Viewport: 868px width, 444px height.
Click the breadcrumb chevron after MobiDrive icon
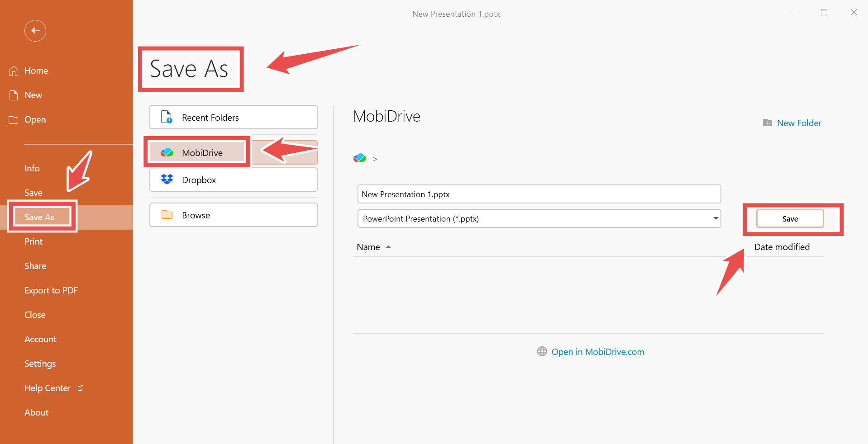coord(375,159)
